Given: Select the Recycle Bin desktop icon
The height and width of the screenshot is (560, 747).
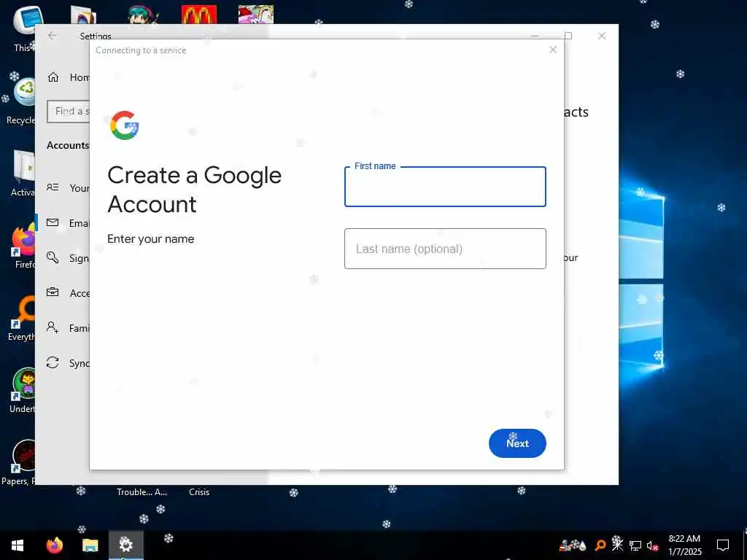Looking at the screenshot, I should 21,101.
